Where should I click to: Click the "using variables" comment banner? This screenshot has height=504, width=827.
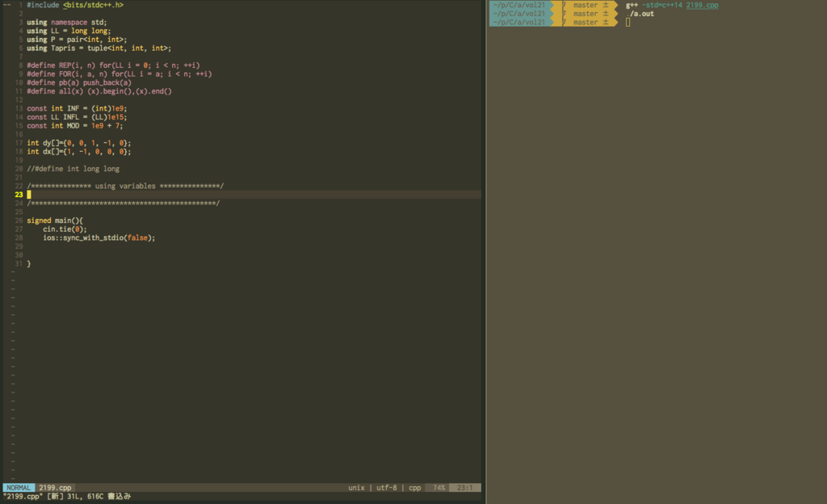[x=125, y=186]
